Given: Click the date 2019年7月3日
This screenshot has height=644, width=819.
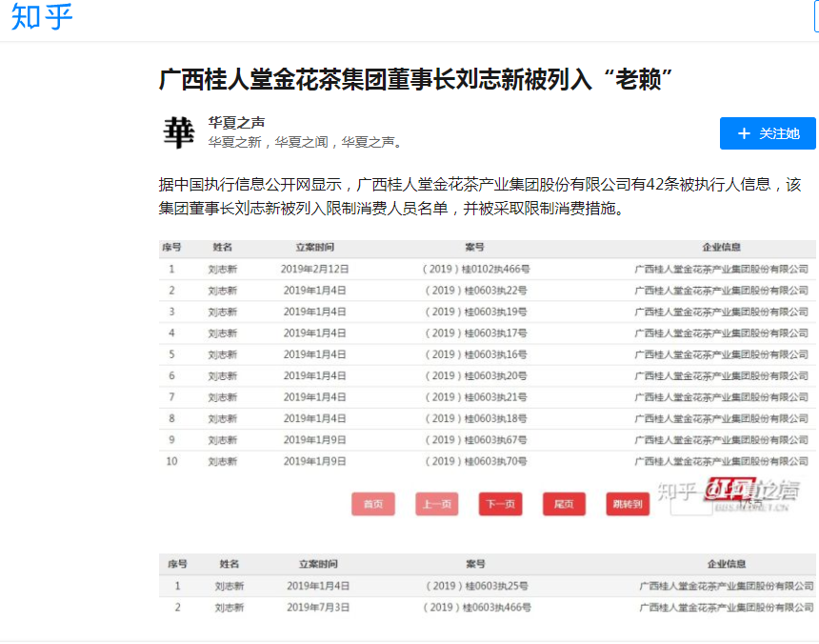Looking at the screenshot, I should tap(318, 608).
